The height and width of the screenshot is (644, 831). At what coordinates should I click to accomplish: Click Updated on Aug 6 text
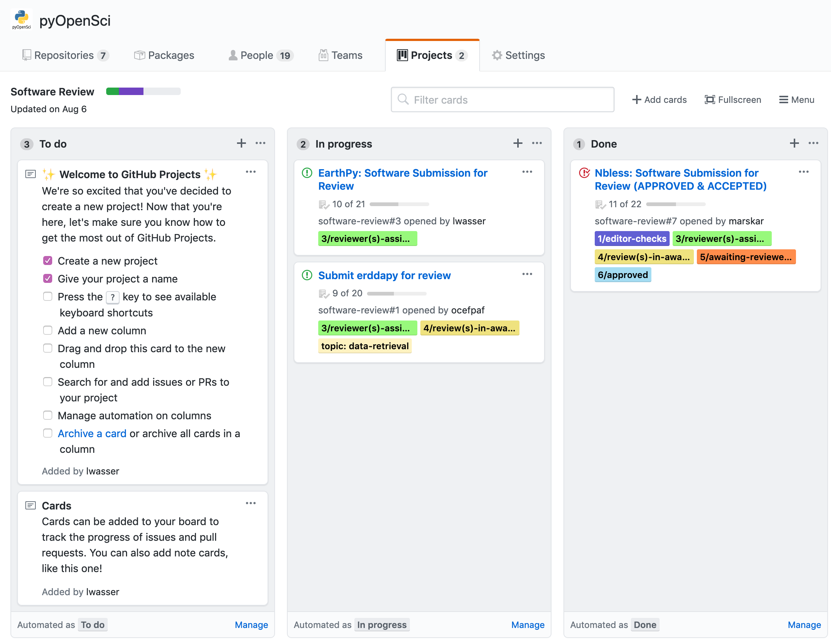(x=49, y=109)
